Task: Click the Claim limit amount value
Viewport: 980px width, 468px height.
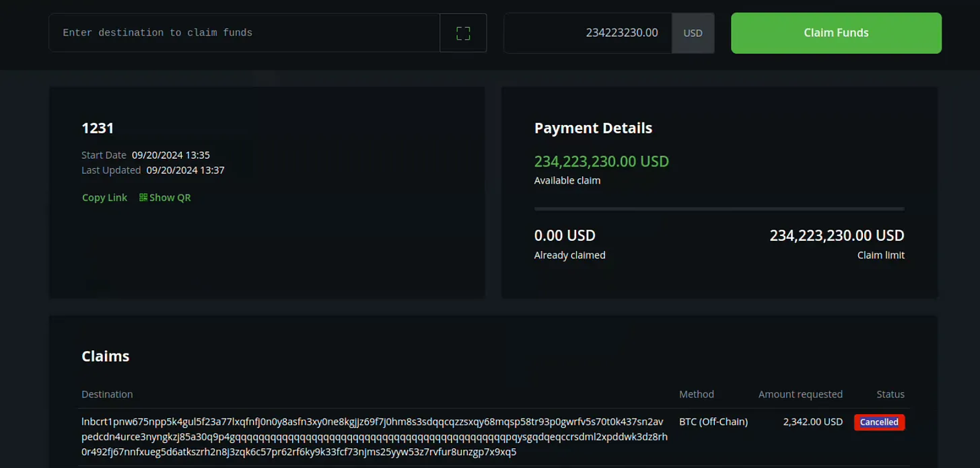Action: click(837, 235)
